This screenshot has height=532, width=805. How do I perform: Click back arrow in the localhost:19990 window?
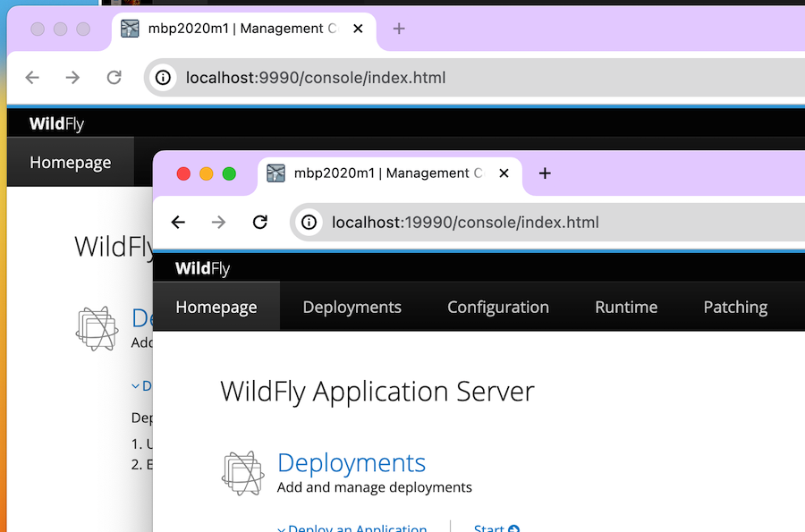click(178, 223)
